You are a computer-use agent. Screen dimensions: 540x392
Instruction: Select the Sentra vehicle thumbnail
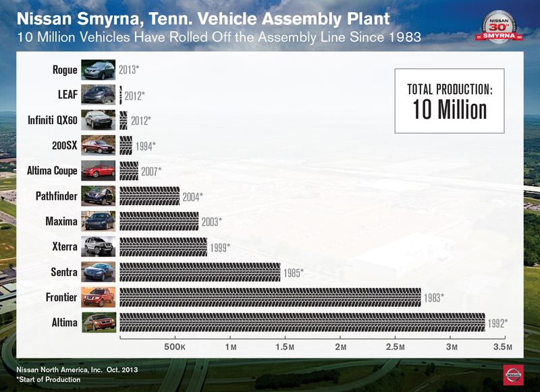click(99, 272)
